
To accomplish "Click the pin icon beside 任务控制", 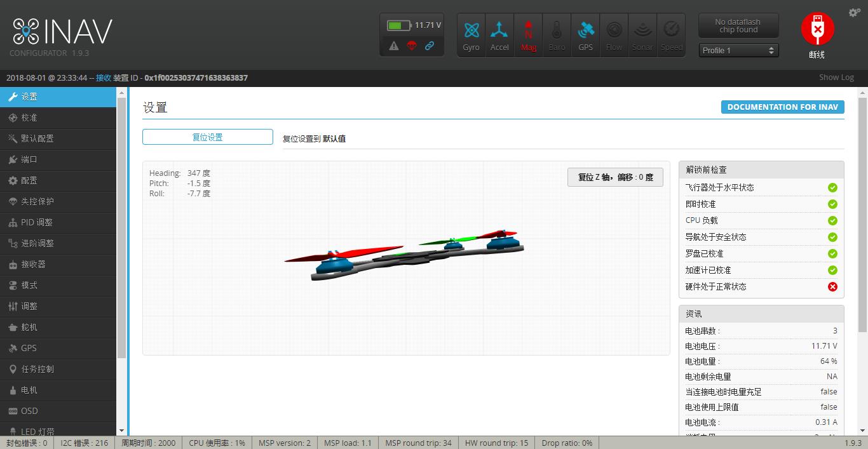I will [13, 369].
